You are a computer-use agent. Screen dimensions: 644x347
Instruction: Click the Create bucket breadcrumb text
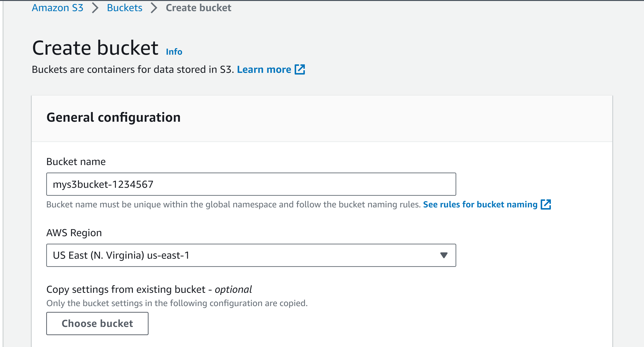(199, 8)
